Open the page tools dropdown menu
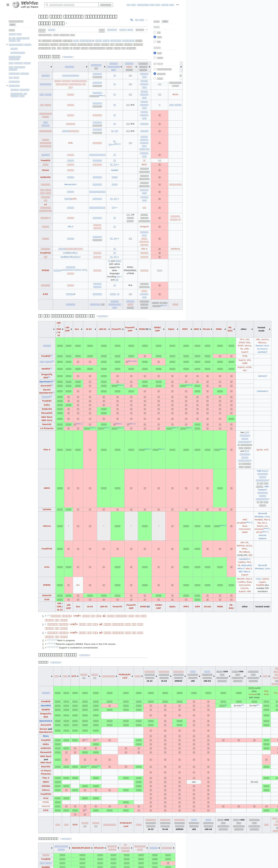This screenshot has height=868, width=278. pyautogui.click(x=141, y=30)
